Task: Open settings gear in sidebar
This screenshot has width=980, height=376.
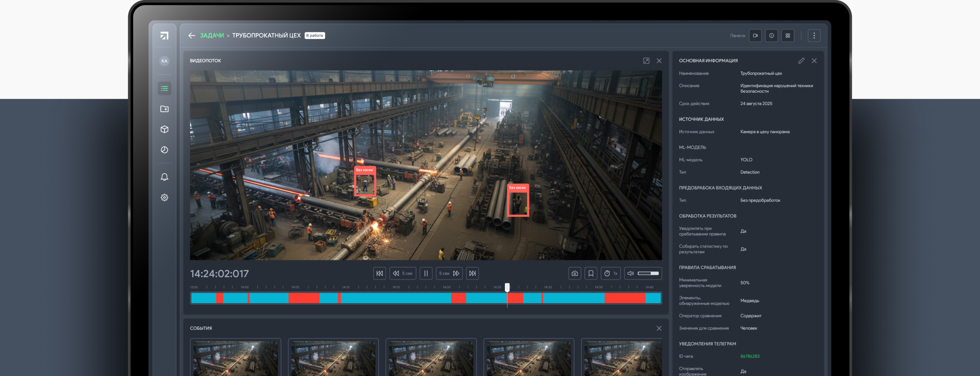Action: pos(164,198)
